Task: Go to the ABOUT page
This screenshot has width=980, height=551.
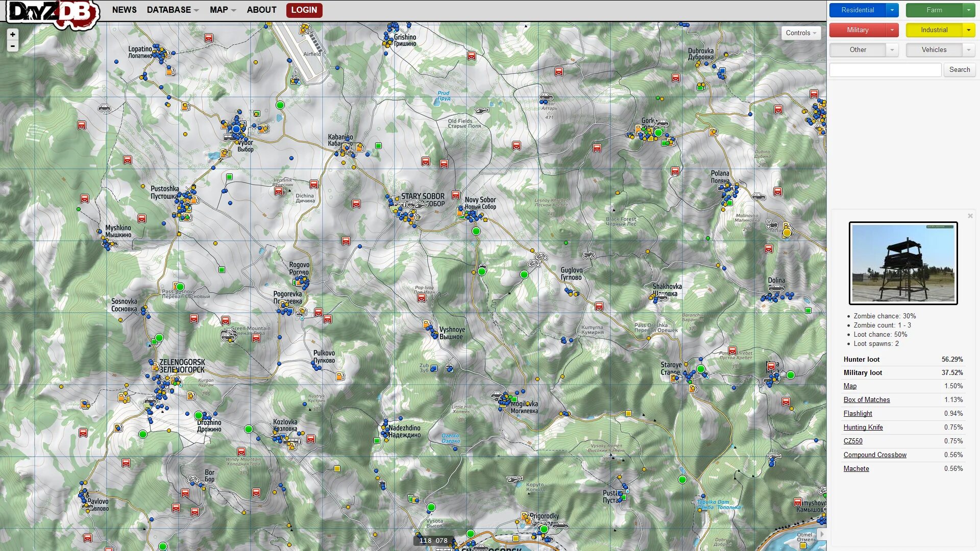Action: tap(261, 10)
